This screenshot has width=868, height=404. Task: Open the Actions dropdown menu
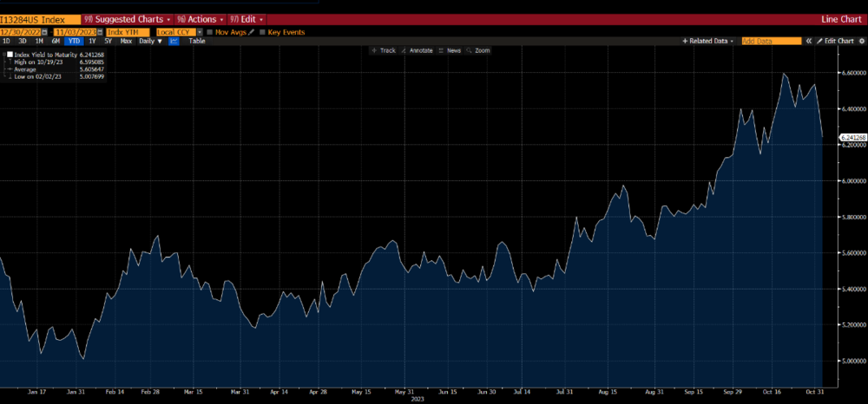(x=201, y=19)
